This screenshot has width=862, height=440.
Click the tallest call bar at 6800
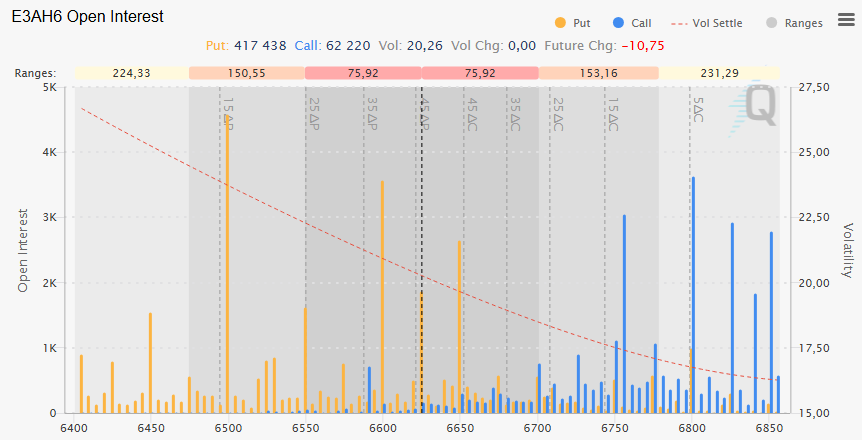pos(693,290)
